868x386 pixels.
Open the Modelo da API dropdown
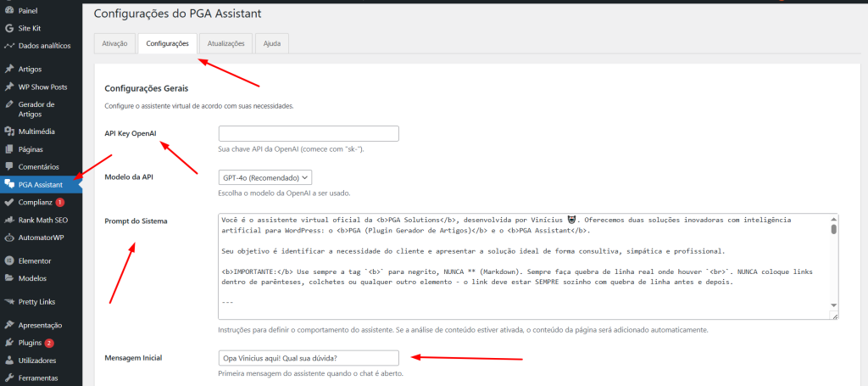(x=265, y=177)
